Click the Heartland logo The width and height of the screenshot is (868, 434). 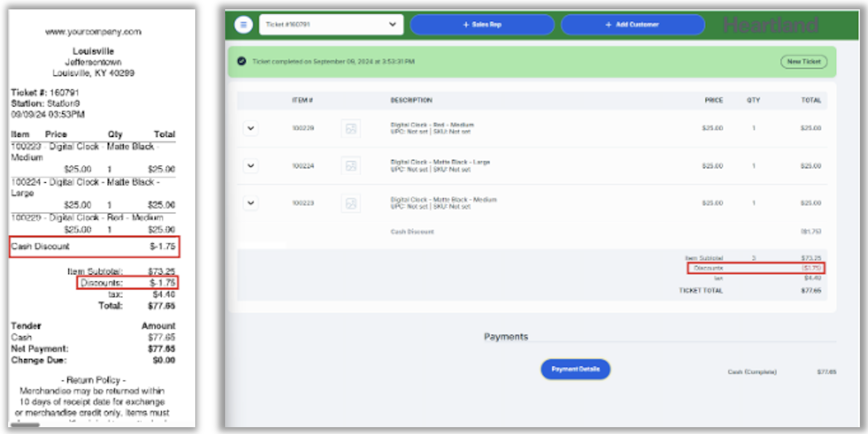click(x=771, y=25)
